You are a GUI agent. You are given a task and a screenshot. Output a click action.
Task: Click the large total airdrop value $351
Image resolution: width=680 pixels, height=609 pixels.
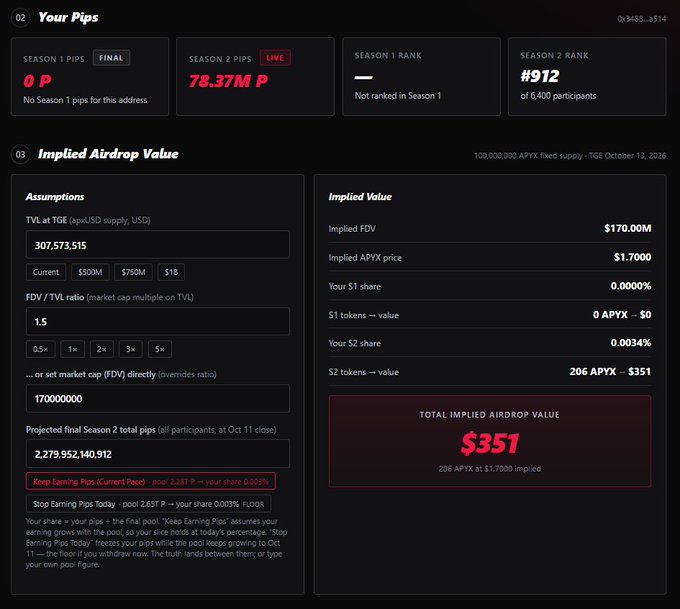pyautogui.click(x=490, y=443)
